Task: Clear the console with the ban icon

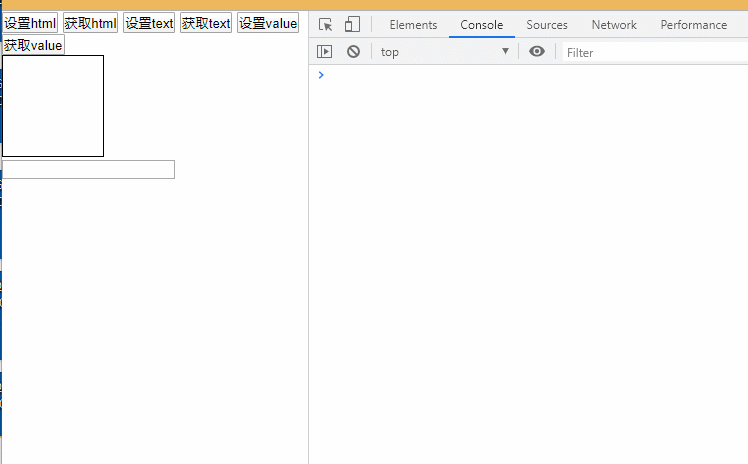Action: tap(353, 52)
